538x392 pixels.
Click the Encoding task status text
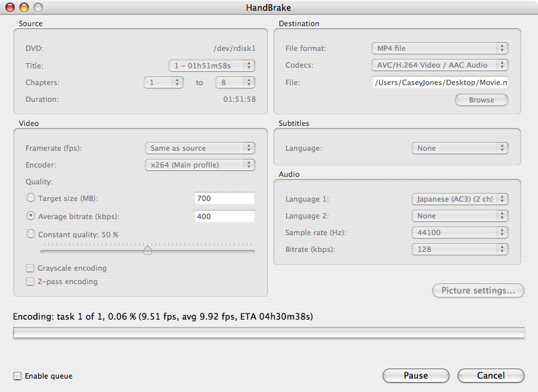(x=163, y=316)
